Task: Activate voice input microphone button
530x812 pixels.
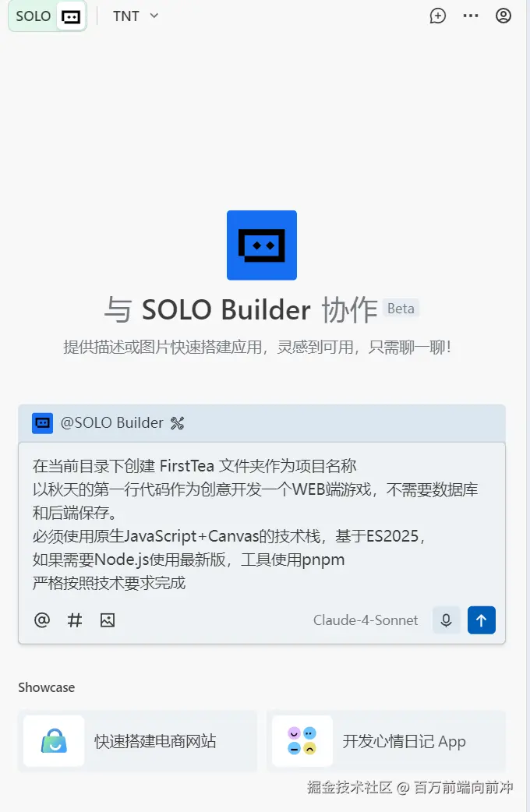Action: [x=446, y=620]
